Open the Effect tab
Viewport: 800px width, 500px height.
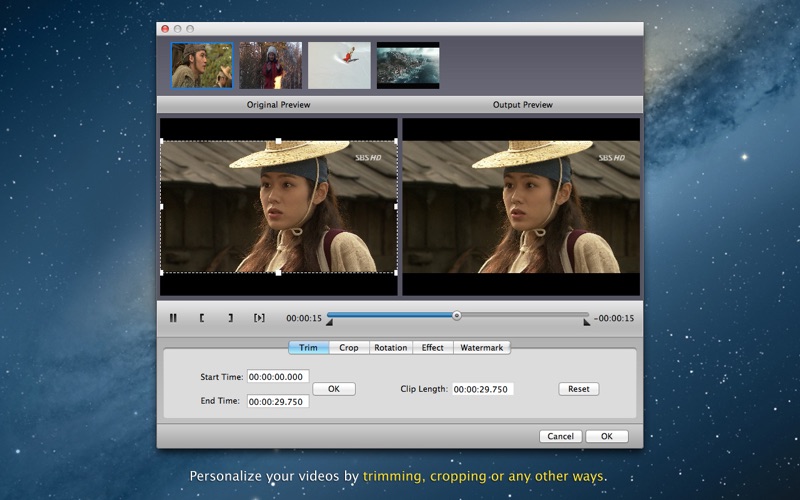pyautogui.click(x=433, y=347)
